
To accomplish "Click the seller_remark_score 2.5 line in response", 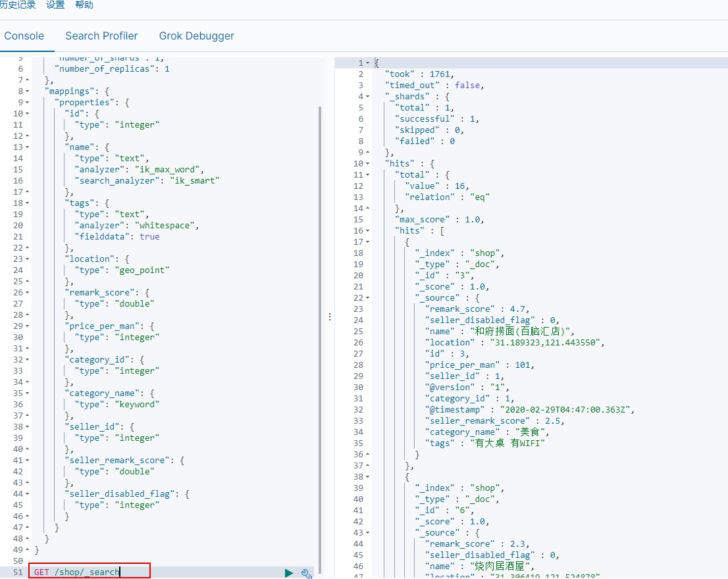I will point(494,421).
